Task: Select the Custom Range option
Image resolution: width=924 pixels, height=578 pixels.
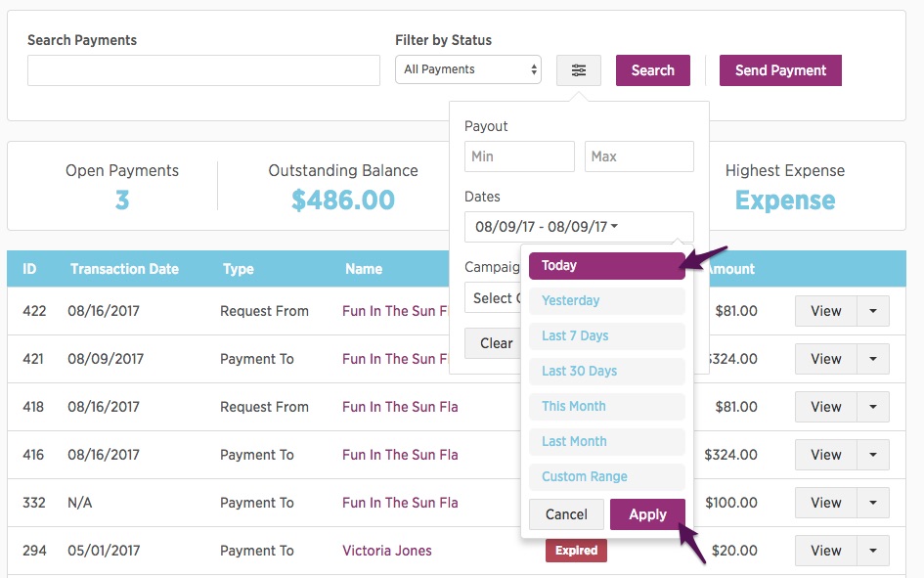Action: [x=607, y=476]
